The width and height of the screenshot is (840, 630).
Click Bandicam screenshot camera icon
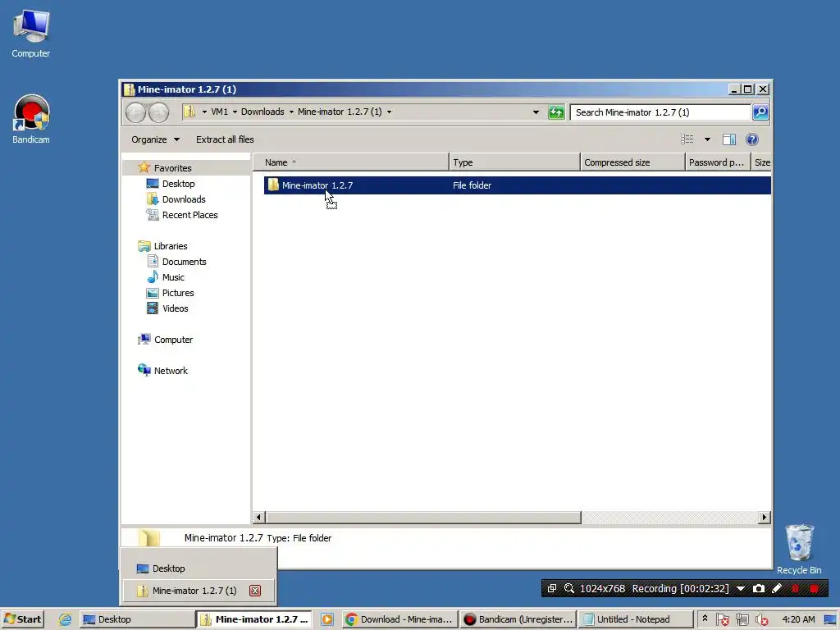pyautogui.click(x=759, y=588)
